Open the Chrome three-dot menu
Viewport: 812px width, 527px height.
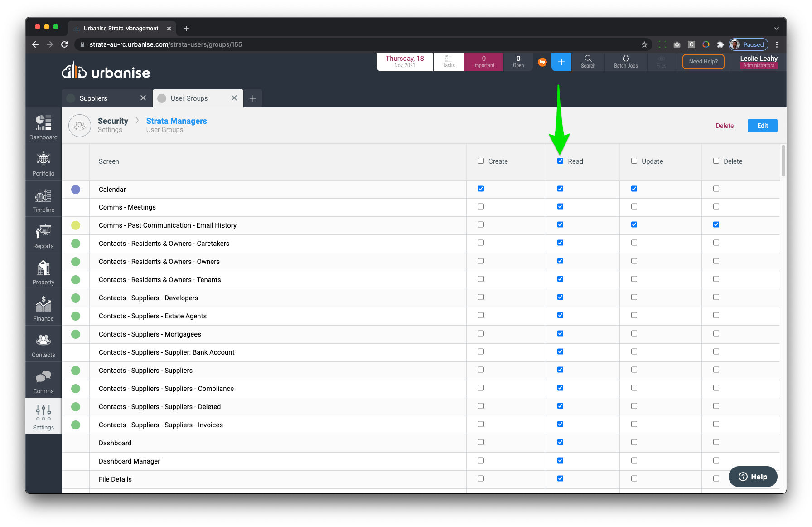(777, 44)
